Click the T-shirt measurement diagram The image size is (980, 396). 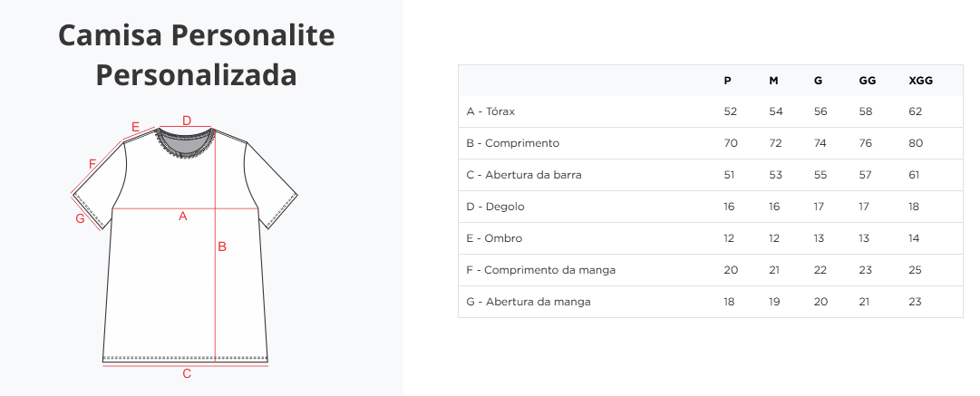pos(185,246)
